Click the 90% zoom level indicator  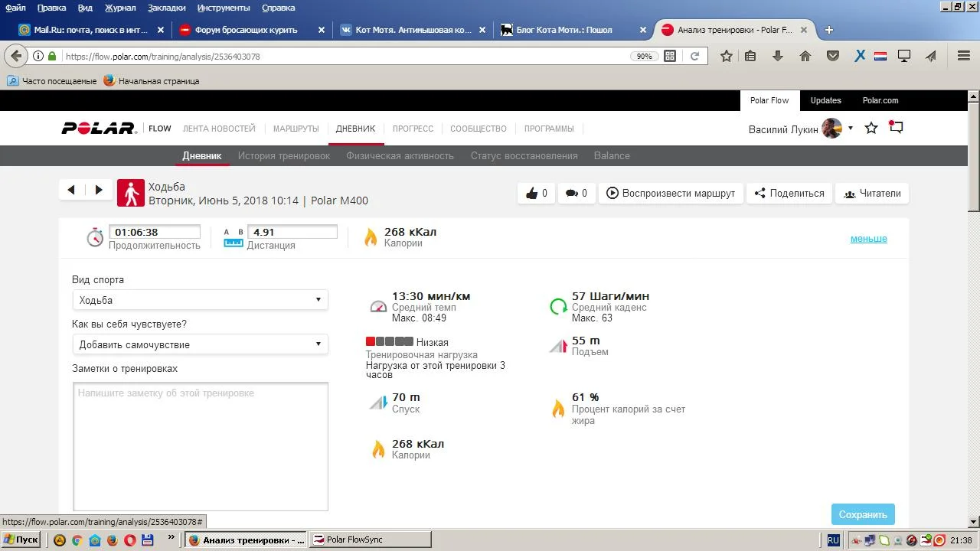[645, 56]
